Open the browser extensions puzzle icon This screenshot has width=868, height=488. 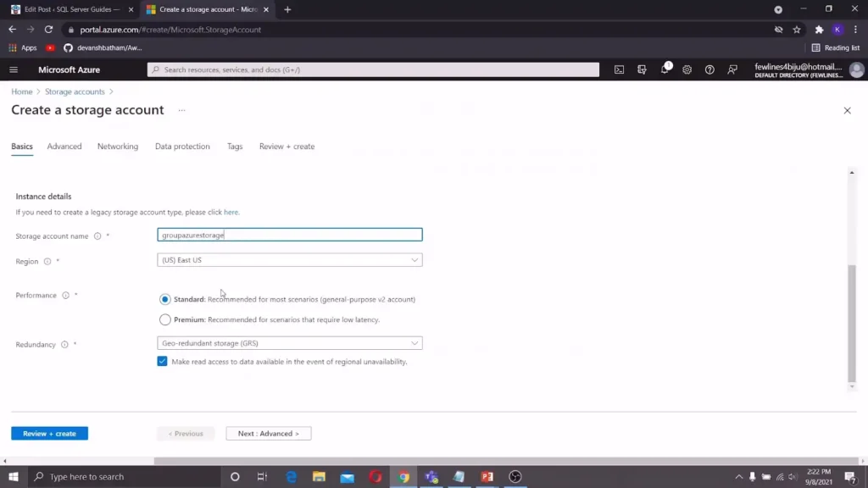click(x=819, y=30)
